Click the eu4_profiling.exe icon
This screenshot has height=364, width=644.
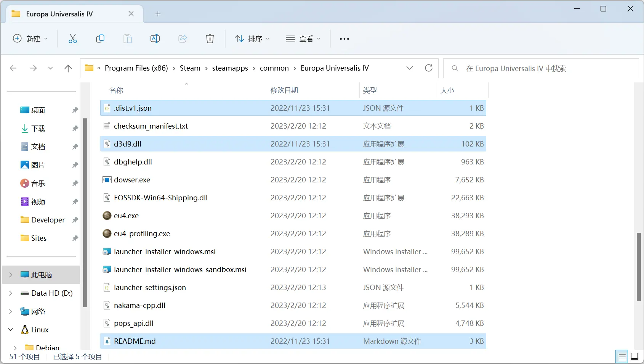click(x=107, y=234)
